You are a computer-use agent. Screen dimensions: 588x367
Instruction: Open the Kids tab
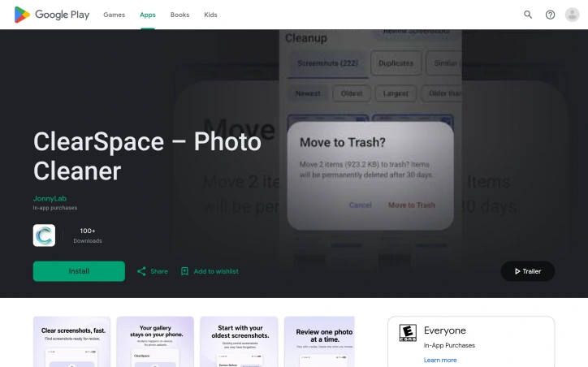tap(210, 15)
